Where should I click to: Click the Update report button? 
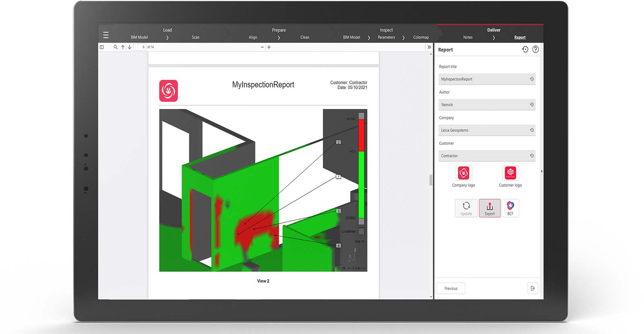coord(466,208)
